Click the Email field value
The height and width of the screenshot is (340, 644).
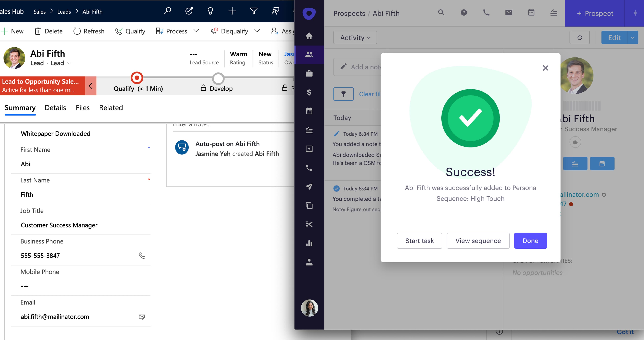(x=55, y=317)
